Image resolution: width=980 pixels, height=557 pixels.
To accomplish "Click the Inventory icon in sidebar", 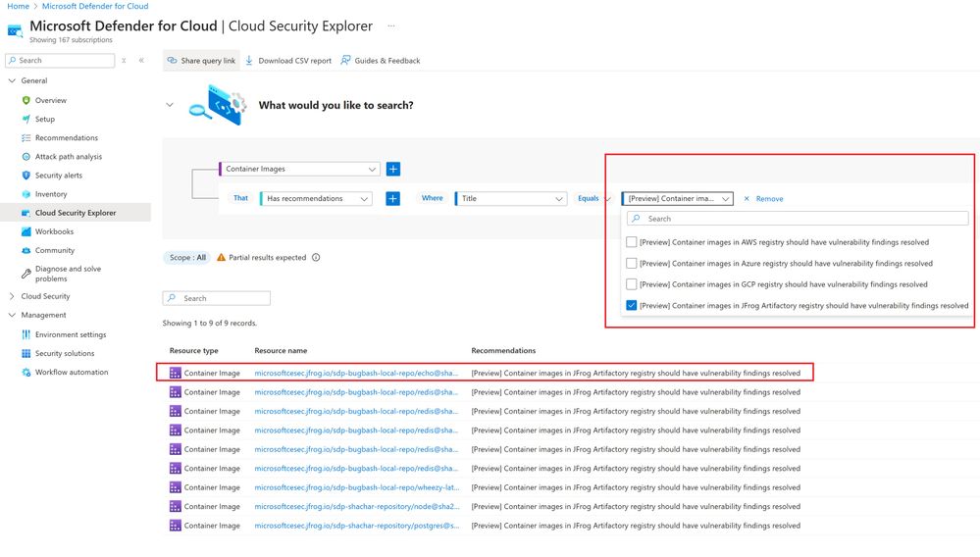I will 26,194.
